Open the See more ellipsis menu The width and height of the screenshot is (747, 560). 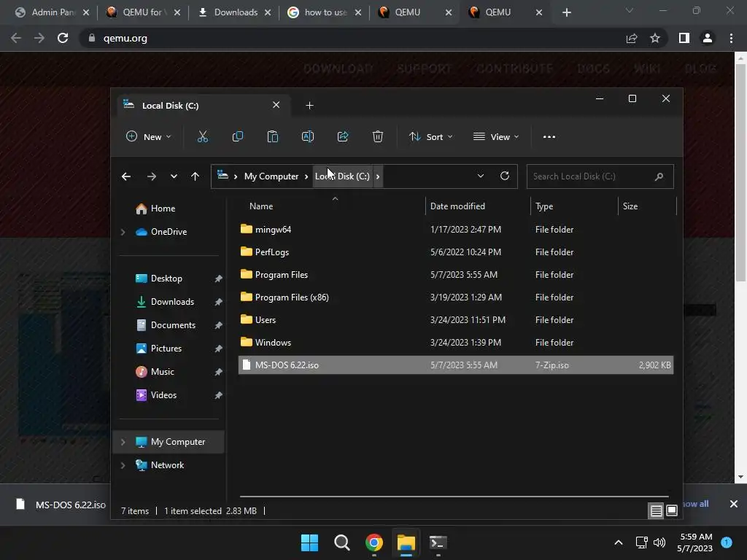(x=549, y=136)
